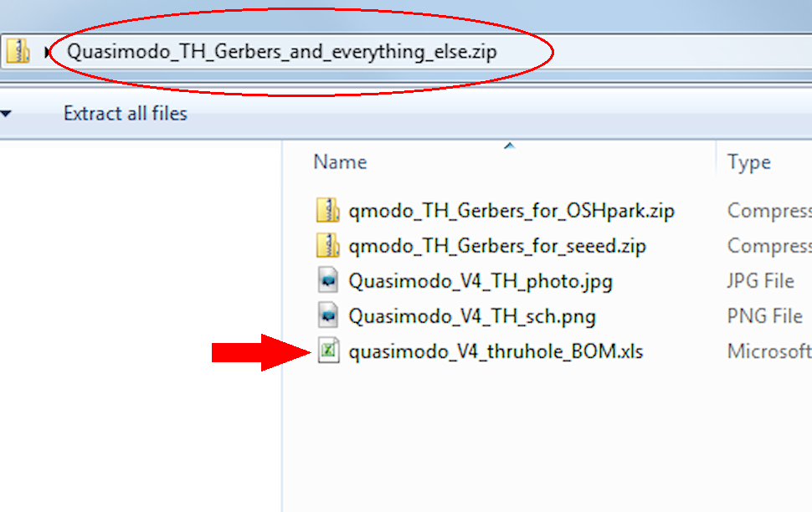This screenshot has width=812, height=512.
Task: Expand the address bar breadcrumb arrow
Action: (47, 52)
